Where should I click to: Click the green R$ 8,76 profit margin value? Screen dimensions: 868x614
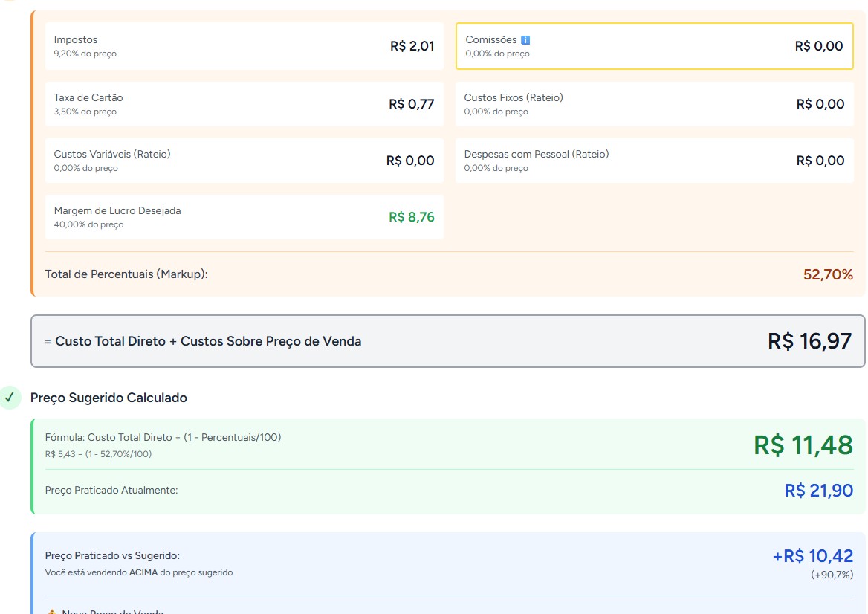coord(411,217)
